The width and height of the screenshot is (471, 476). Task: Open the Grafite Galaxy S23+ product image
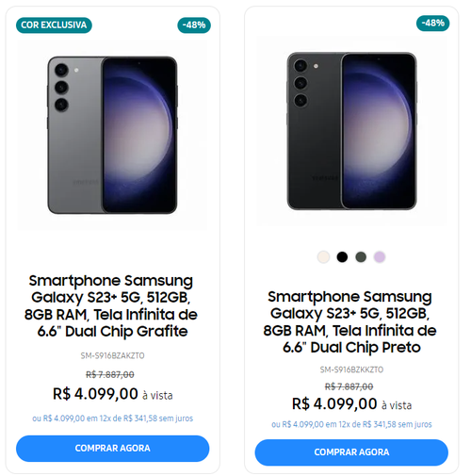click(x=112, y=135)
